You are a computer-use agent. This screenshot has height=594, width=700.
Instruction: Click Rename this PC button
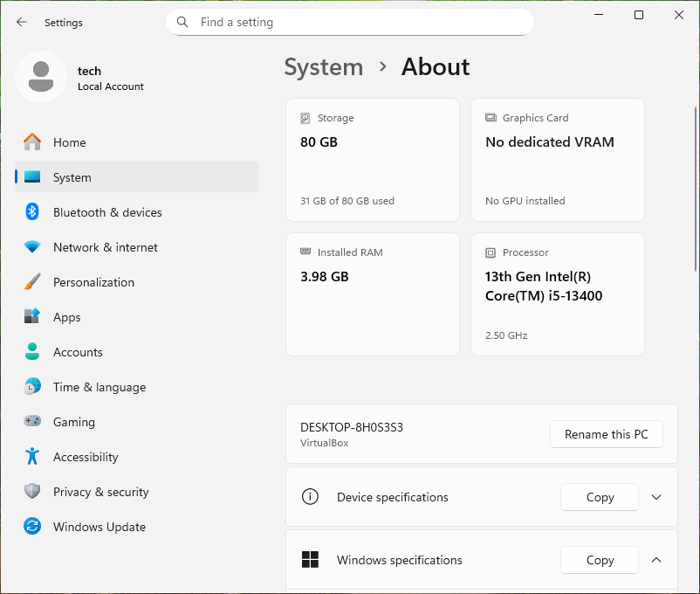(607, 434)
